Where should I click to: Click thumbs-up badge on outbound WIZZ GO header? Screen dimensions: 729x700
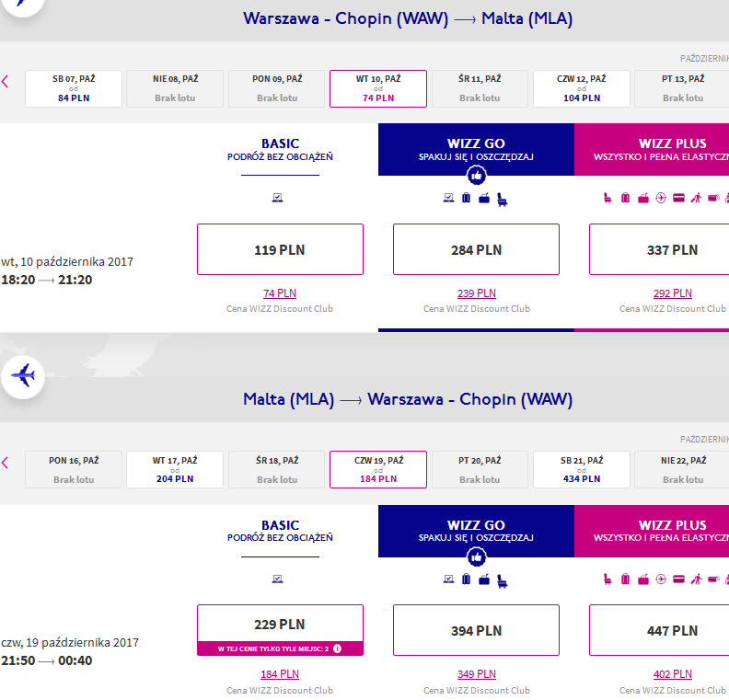[x=477, y=176]
